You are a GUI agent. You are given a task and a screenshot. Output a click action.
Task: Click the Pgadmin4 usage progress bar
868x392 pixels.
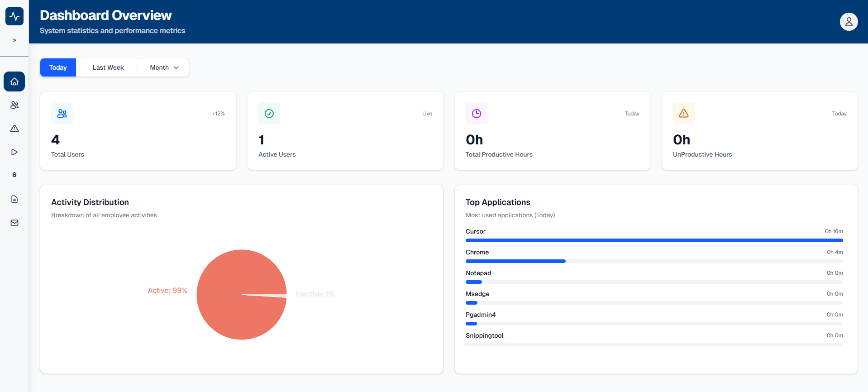(x=654, y=324)
